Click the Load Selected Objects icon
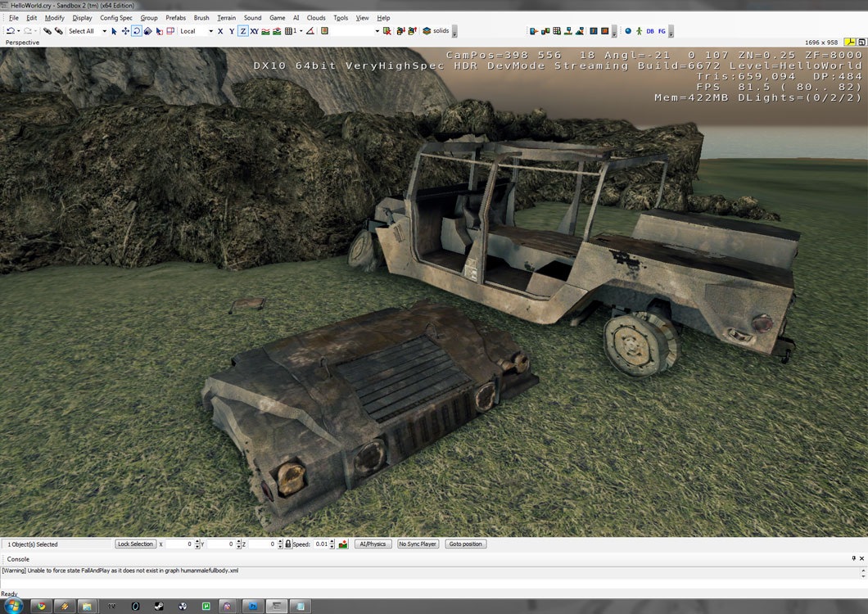Viewport: 868px width, 614px height. [412, 31]
